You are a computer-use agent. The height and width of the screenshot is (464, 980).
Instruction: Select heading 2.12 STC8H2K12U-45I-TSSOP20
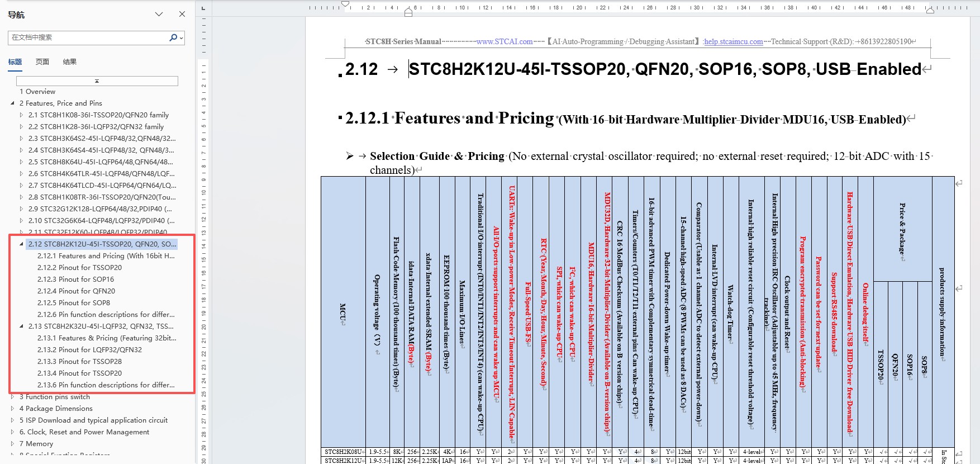tap(102, 244)
